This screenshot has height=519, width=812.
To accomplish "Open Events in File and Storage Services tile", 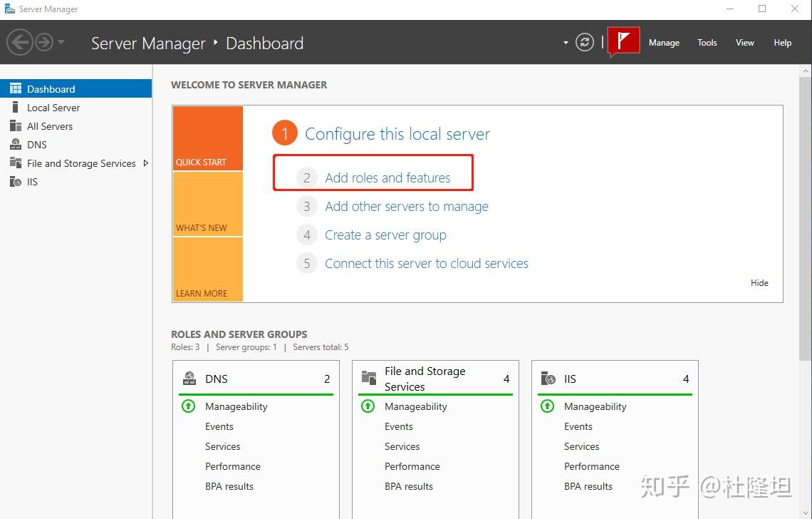I will (399, 426).
